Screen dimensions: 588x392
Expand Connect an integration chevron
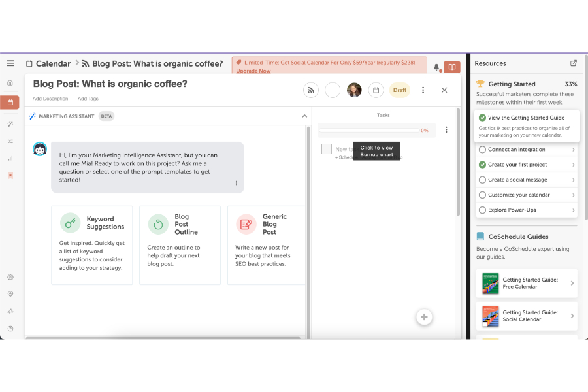574,150
